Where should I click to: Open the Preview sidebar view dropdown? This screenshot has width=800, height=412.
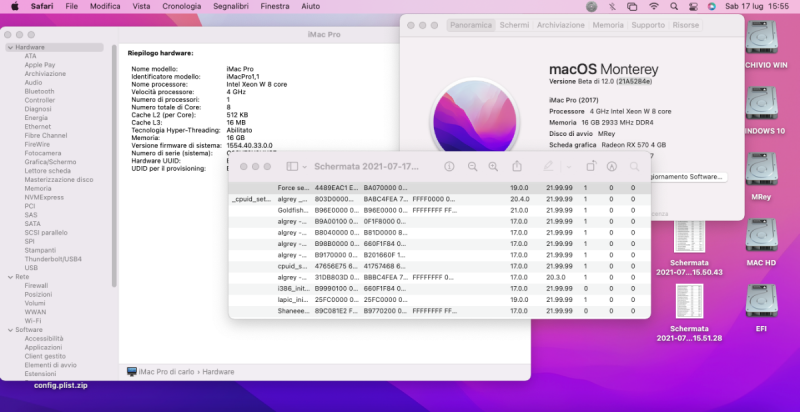pos(297,166)
